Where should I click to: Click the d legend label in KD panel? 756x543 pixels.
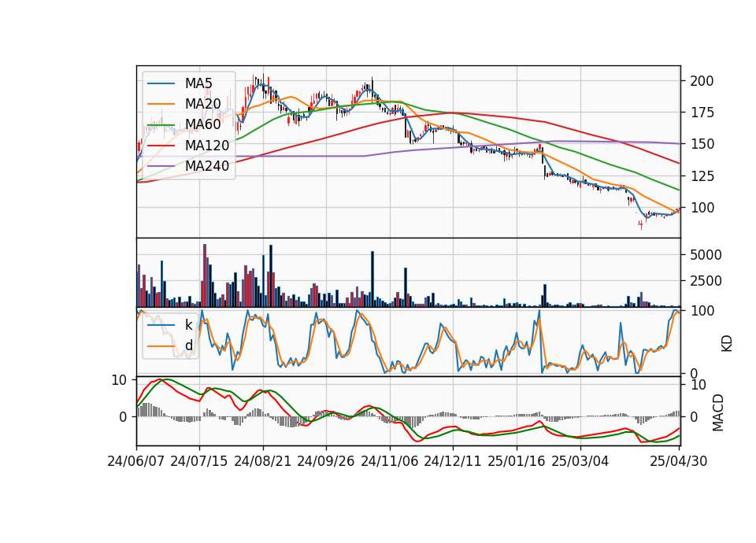click(x=189, y=345)
